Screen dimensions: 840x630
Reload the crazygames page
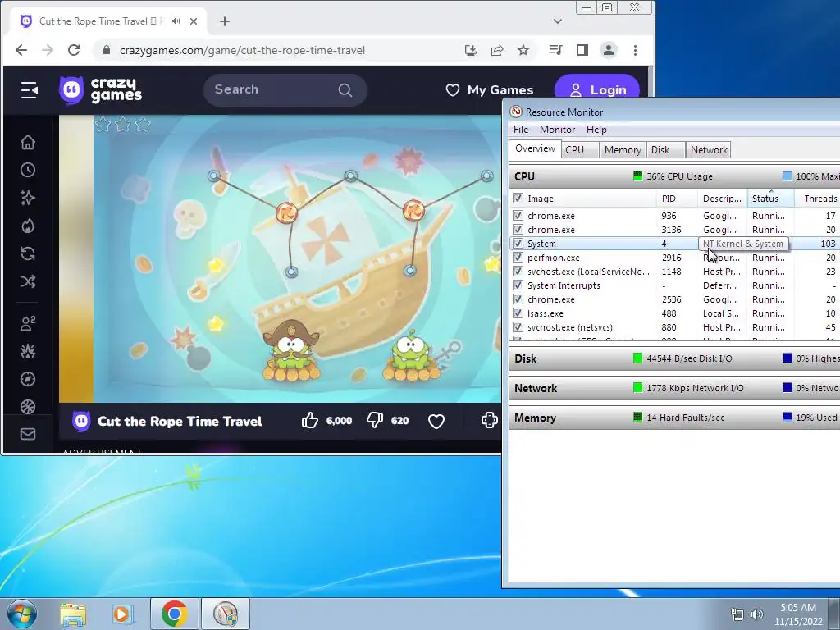click(x=74, y=50)
